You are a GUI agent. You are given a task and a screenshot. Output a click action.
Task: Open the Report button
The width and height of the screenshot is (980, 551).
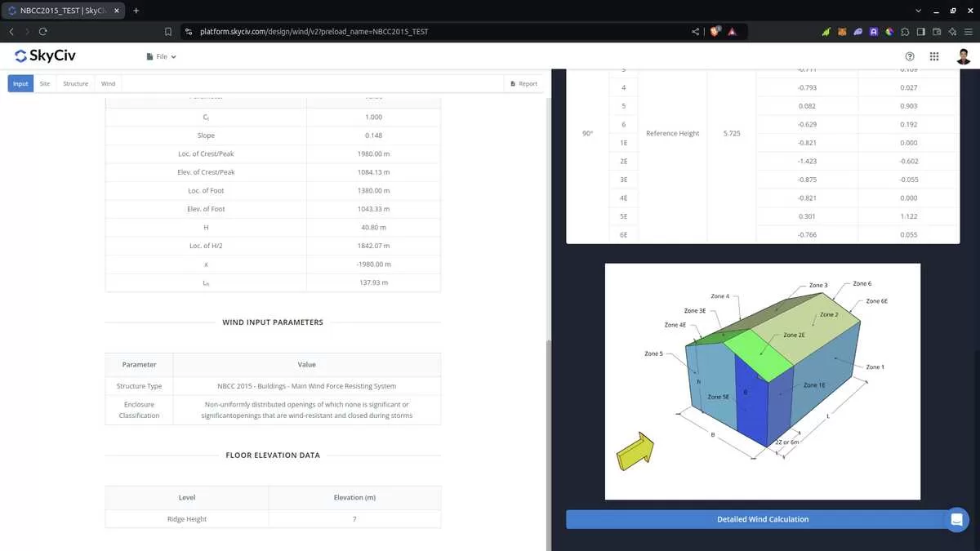[x=523, y=83]
